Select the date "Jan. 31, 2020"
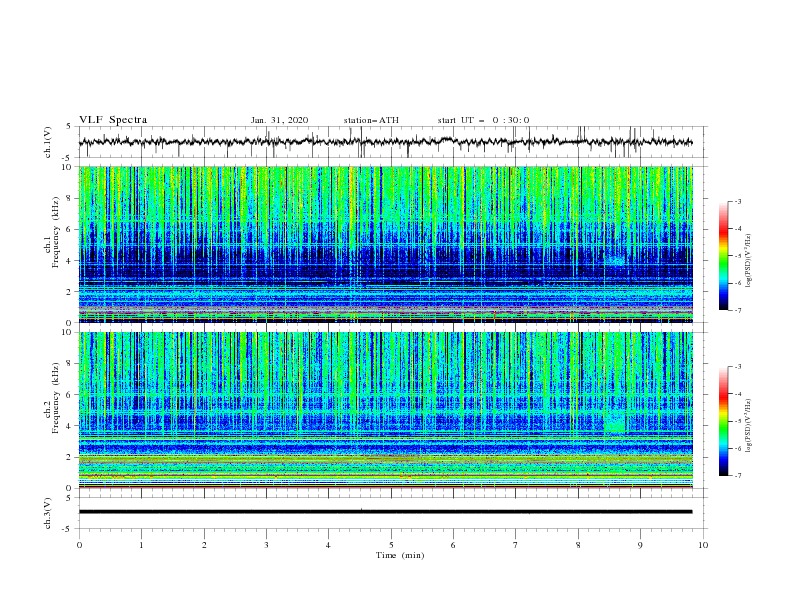The image size is (792, 612). 279,120
